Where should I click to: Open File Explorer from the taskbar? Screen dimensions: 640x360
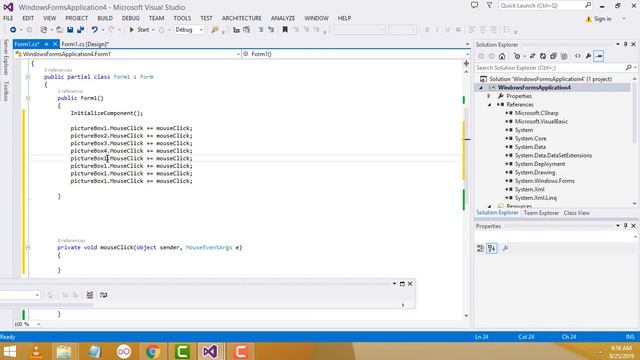click(64, 351)
